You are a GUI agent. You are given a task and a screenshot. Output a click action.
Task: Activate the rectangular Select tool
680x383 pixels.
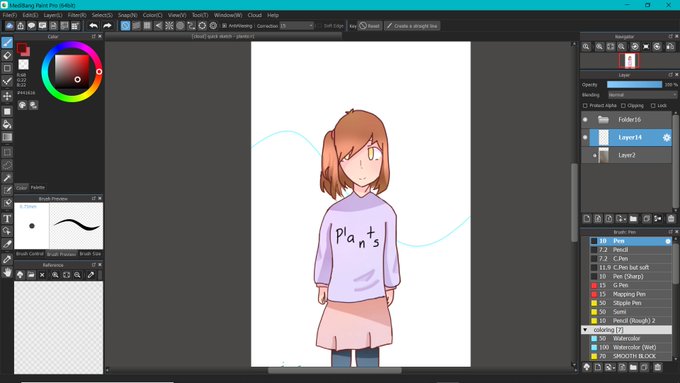tap(7, 152)
